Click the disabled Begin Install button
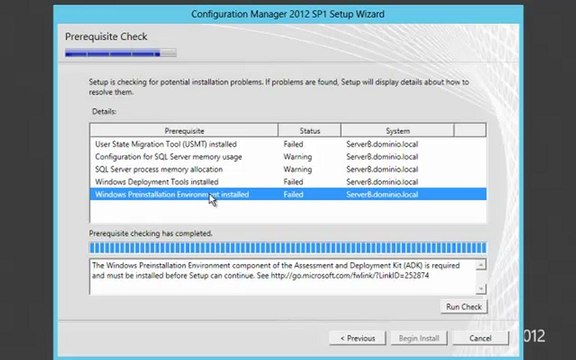Image resolution: width=576 pixels, height=360 pixels. [x=419, y=338]
